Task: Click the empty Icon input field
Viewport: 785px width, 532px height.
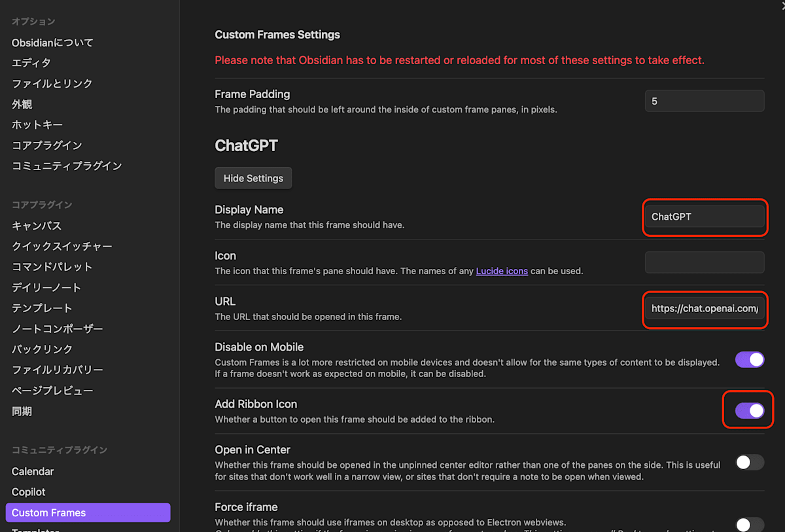Action: (x=705, y=262)
